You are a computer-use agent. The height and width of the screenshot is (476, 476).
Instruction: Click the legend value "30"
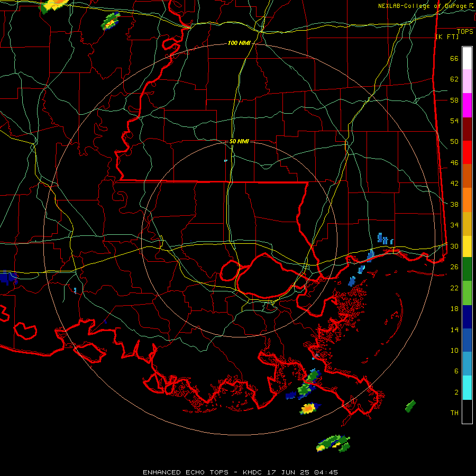pyautogui.click(x=454, y=246)
